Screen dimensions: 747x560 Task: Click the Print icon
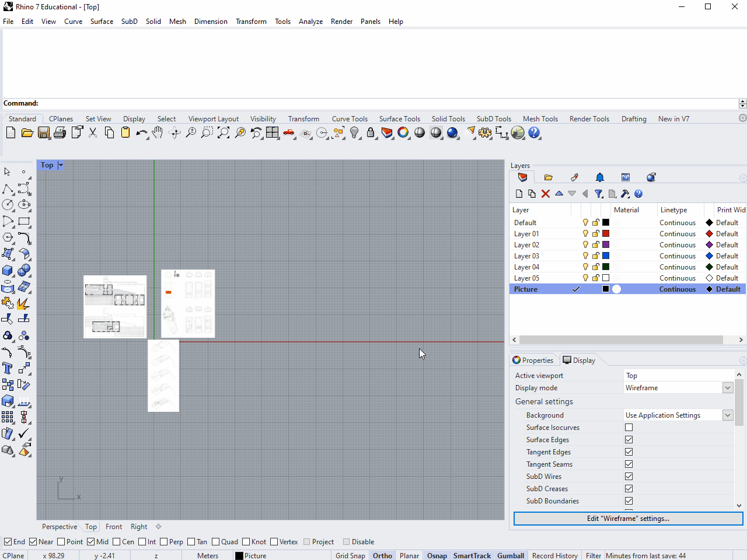coord(60,133)
